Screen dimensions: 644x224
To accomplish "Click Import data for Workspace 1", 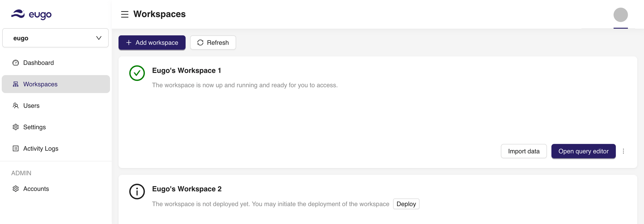I will [x=524, y=151].
